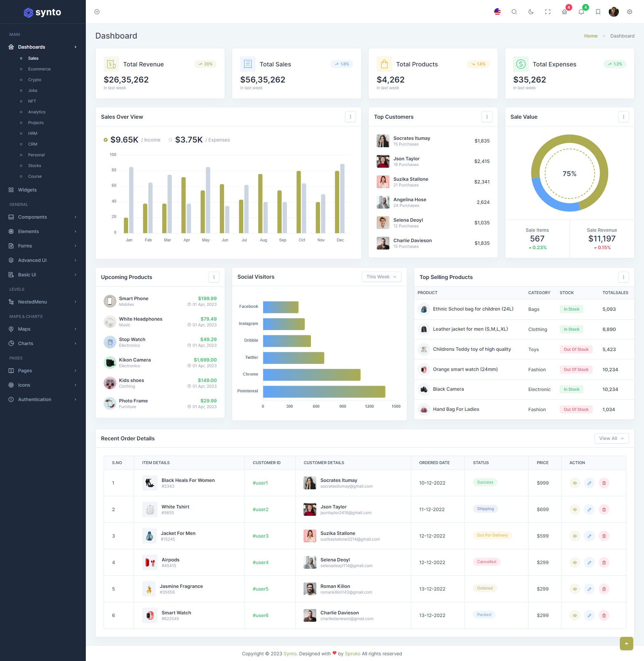
Task: Select Ecommerce in Dashboards submenu
Action: [x=39, y=69]
